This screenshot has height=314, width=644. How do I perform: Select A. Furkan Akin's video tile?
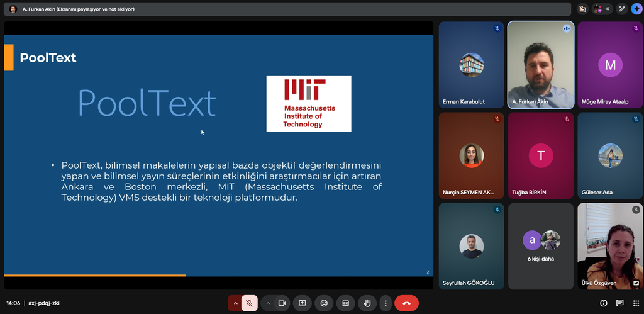(x=541, y=65)
